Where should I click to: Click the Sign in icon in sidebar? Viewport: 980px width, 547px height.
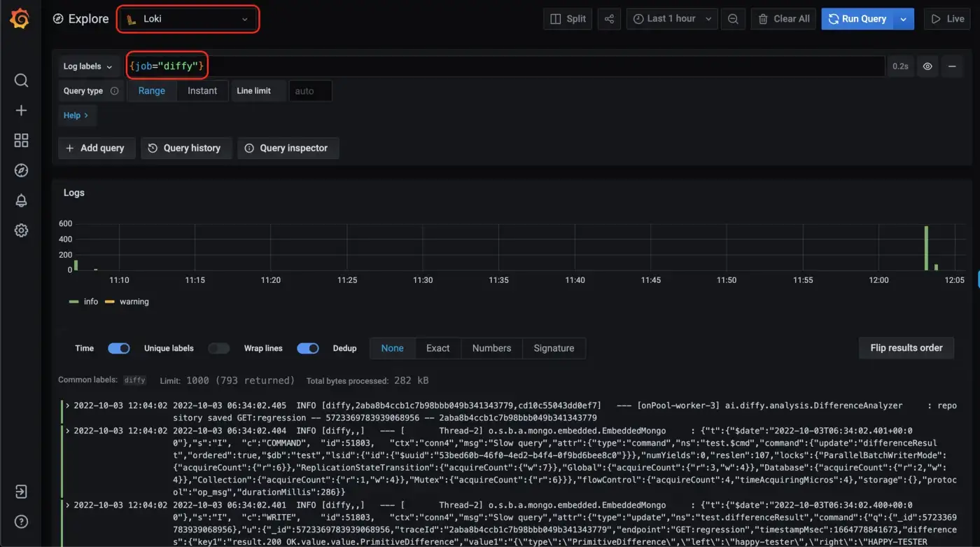point(21,492)
